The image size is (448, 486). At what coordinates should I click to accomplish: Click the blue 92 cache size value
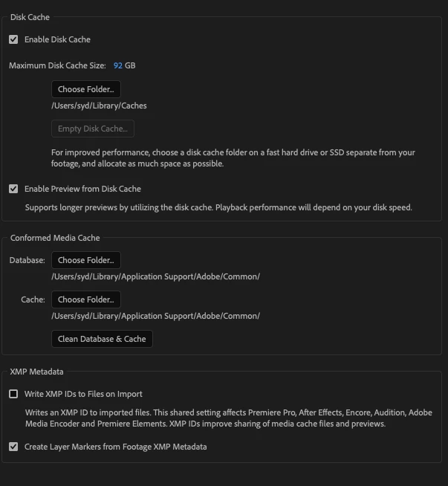click(117, 65)
